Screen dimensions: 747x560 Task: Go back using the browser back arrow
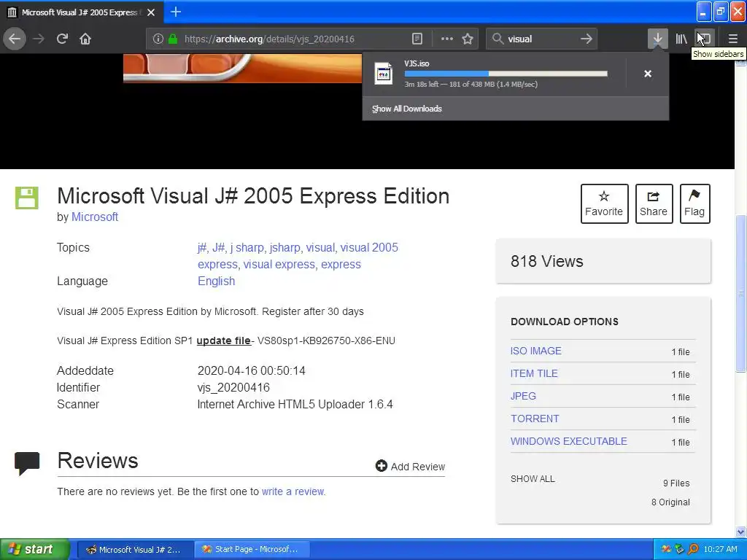pos(15,39)
